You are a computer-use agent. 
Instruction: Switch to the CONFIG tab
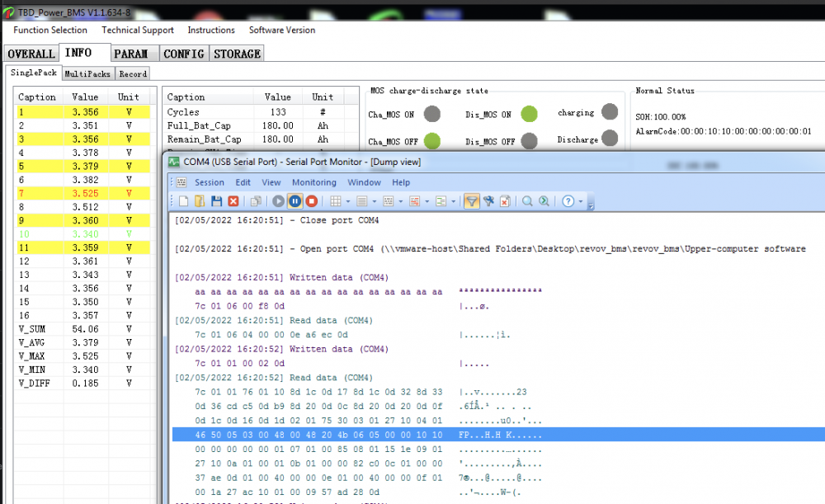tap(184, 54)
